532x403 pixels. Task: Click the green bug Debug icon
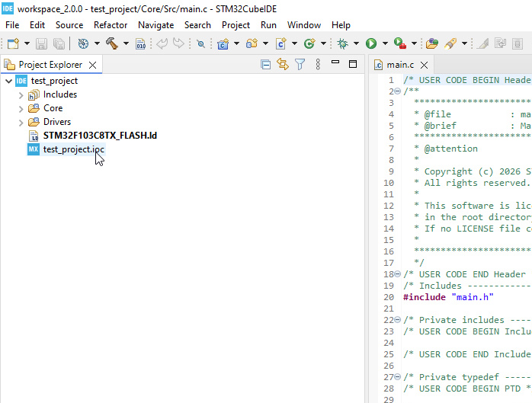343,43
